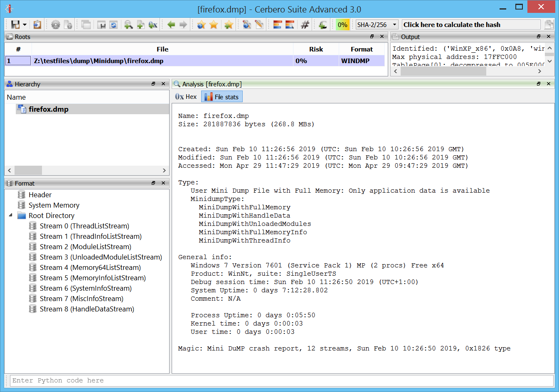Click the globe with pencil icon
This screenshot has height=392, width=559.
click(x=247, y=25)
